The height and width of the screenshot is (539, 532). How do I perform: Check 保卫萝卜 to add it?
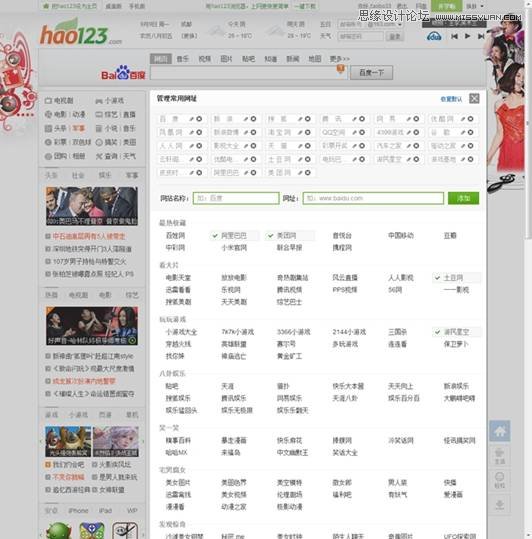(x=456, y=344)
